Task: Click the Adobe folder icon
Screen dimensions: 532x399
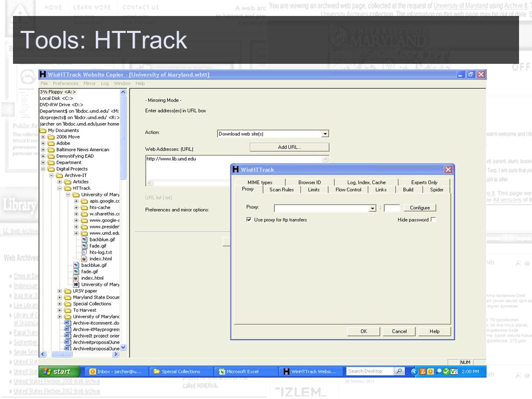Action: (x=51, y=144)
